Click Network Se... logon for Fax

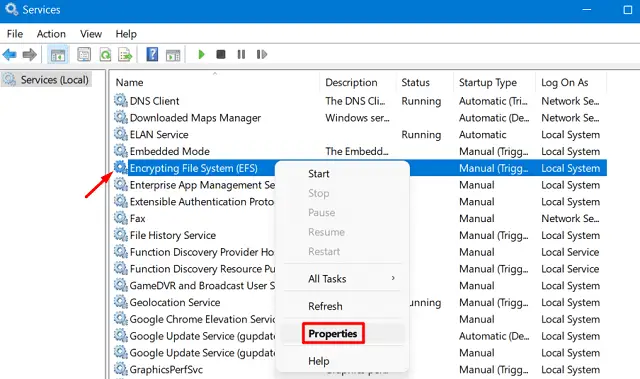coord(570,218)
